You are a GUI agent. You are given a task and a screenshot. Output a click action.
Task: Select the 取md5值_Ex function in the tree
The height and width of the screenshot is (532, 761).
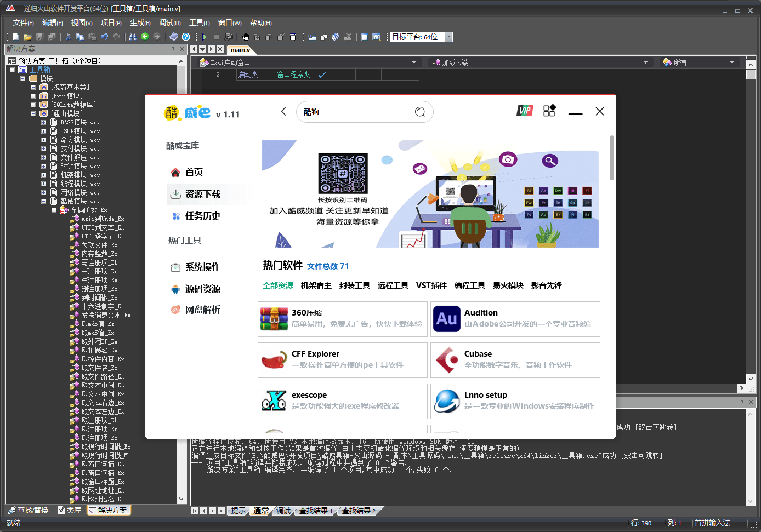98,333
